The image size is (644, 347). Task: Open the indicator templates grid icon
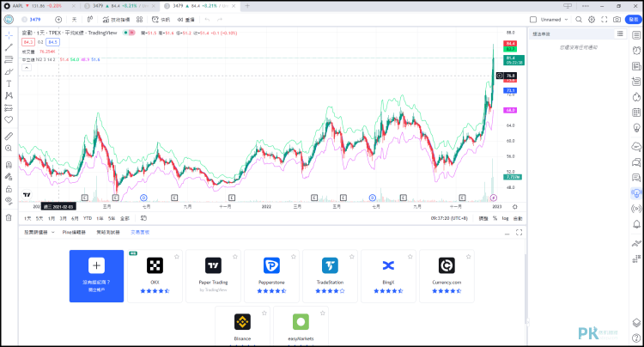pyautogui.click(x=140, y=19)
